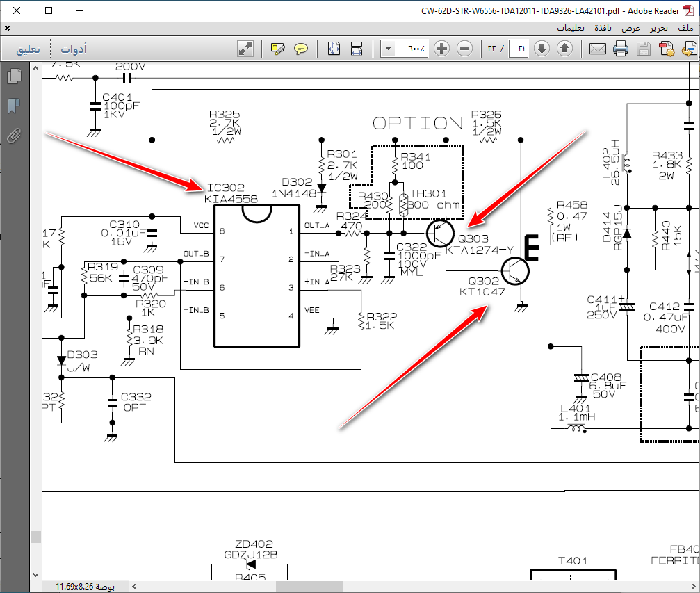Screen dimensions: 700x593
Task: Click the C322 capacitor label
Action: (x=412, y=247)
